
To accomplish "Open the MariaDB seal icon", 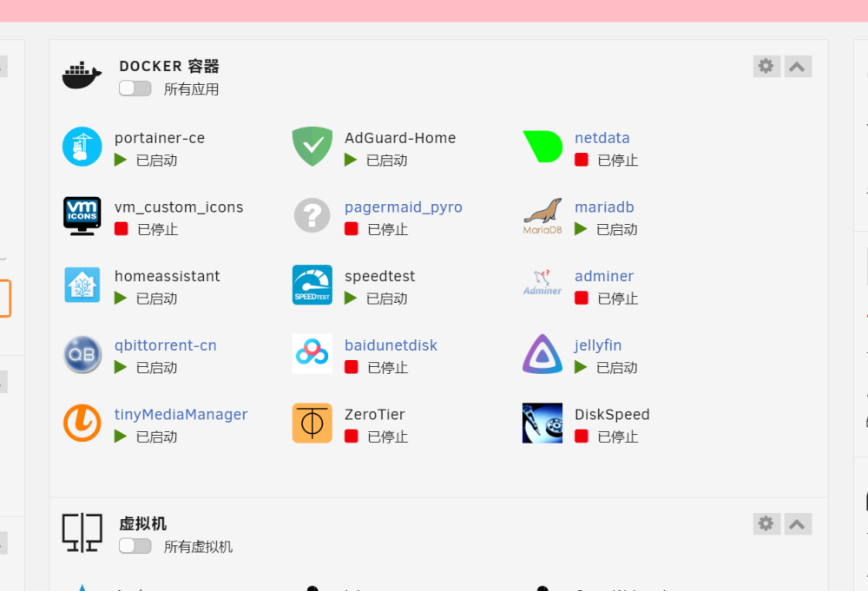I will pyautogui.click(x=542, y=216).
